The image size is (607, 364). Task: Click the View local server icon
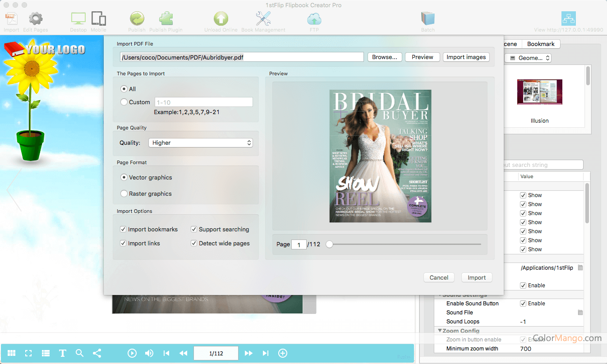coord(568,18)
